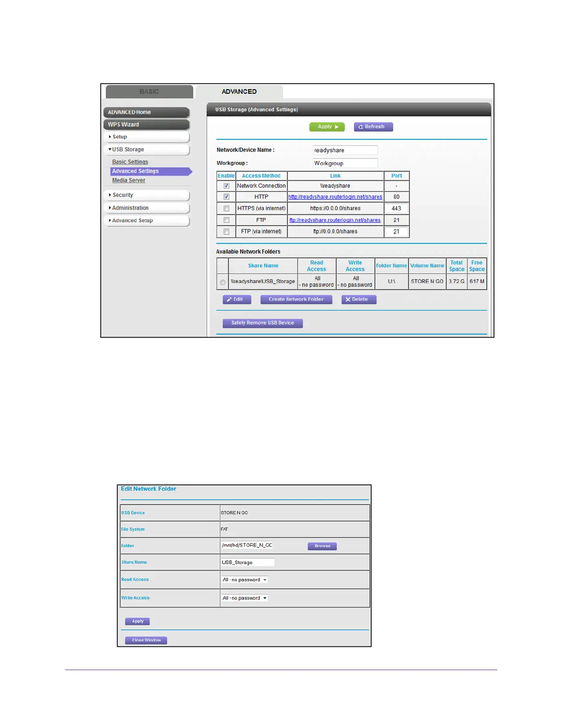Expand the Setup menu

pos(147,137)
